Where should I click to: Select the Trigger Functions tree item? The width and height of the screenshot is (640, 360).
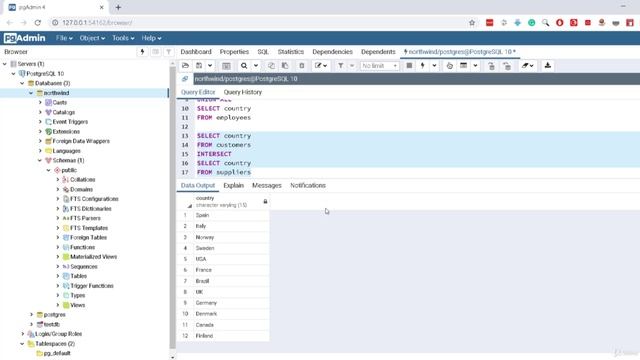pyautogui.click(x=92, y=286)
